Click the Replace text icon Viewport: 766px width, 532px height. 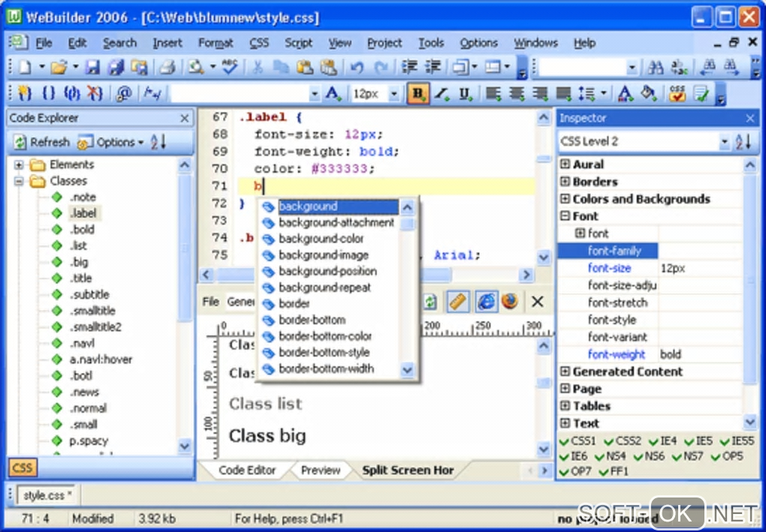(x=680, y=67)
